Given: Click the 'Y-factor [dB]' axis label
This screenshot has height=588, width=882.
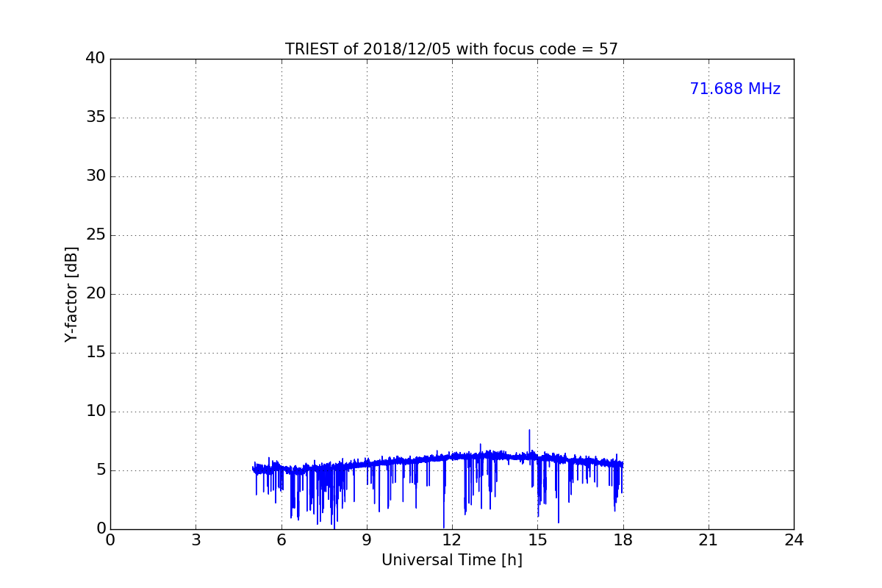Looking at the screenshot, I should click(71, 294).
